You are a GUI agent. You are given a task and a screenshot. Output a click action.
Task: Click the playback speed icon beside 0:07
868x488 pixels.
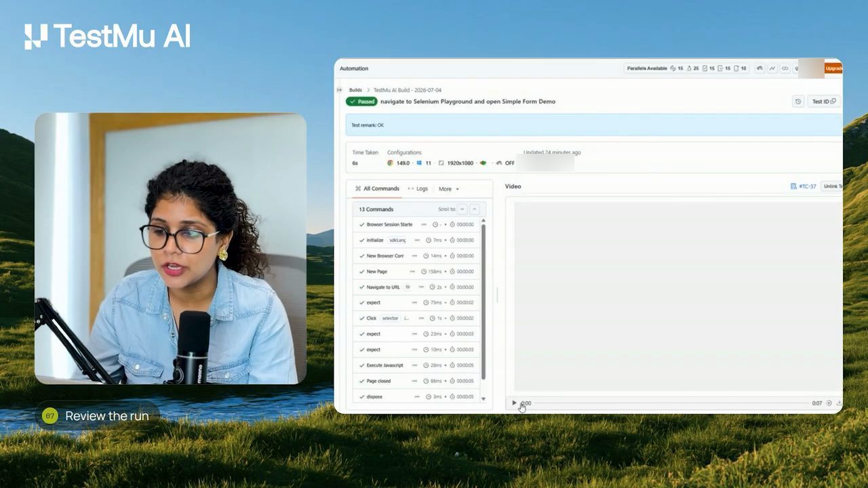pyautogui.click(x=829, y=403)
